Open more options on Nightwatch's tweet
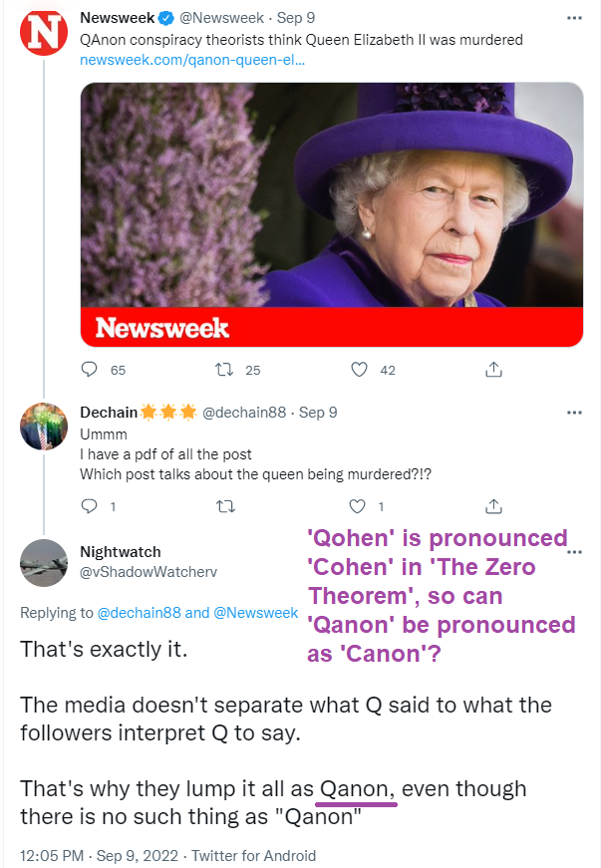601x868 pixels. point(574,551)
